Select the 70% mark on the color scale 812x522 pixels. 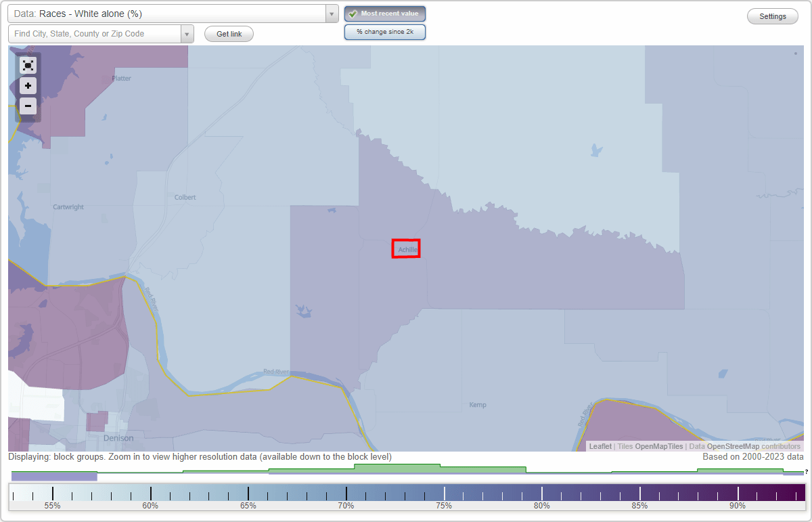click(346, 494)
